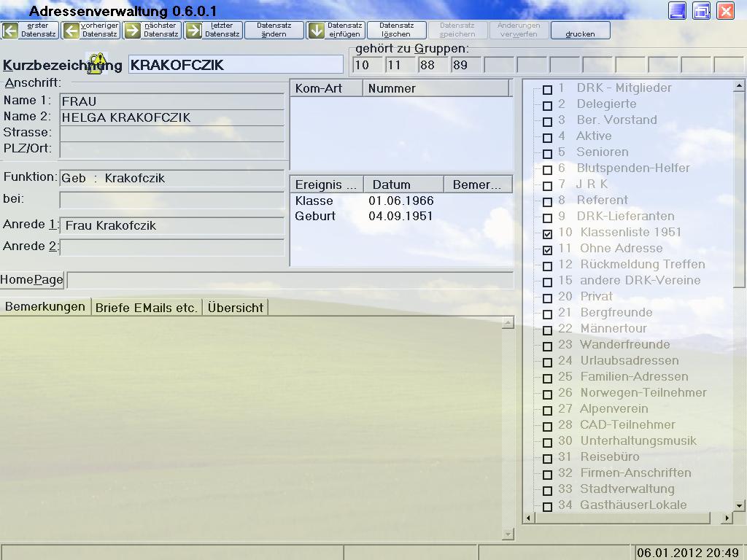Image resolution: width=747 pixels, height=560 pixels.
Task: Click Datensatz ändern toolbar button
Action: click(274, 30)
